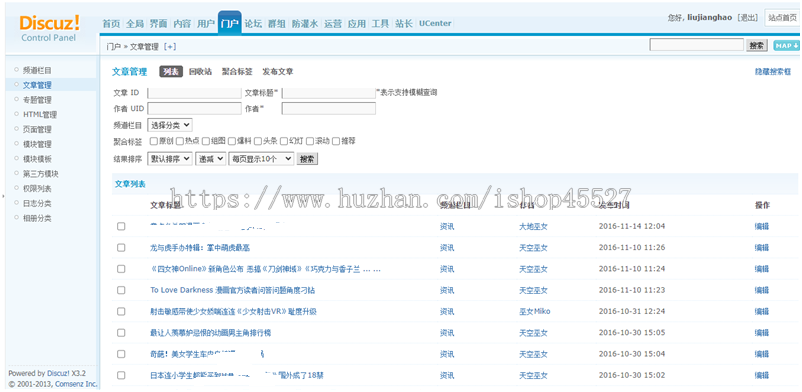The height and width of the screenshot is (392, 802).
Task: Go to the 首页 top menu
Action: [x=111, y=24]
